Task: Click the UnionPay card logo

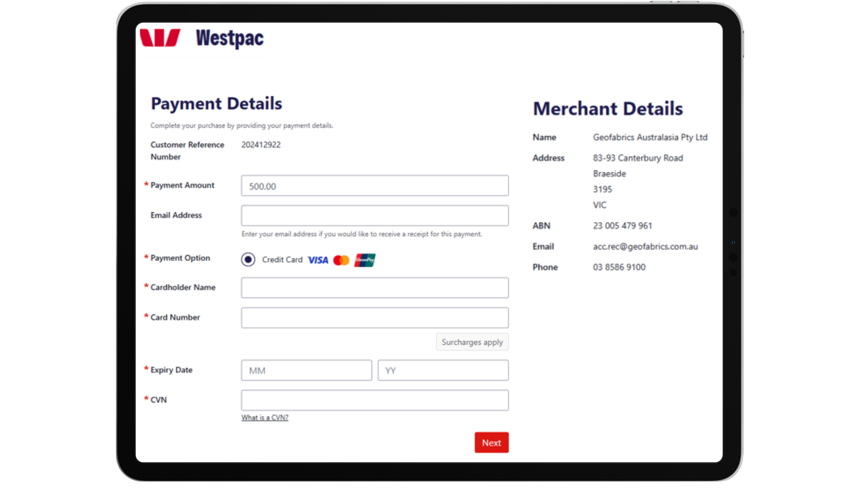Action: click(x=365, y=260)
